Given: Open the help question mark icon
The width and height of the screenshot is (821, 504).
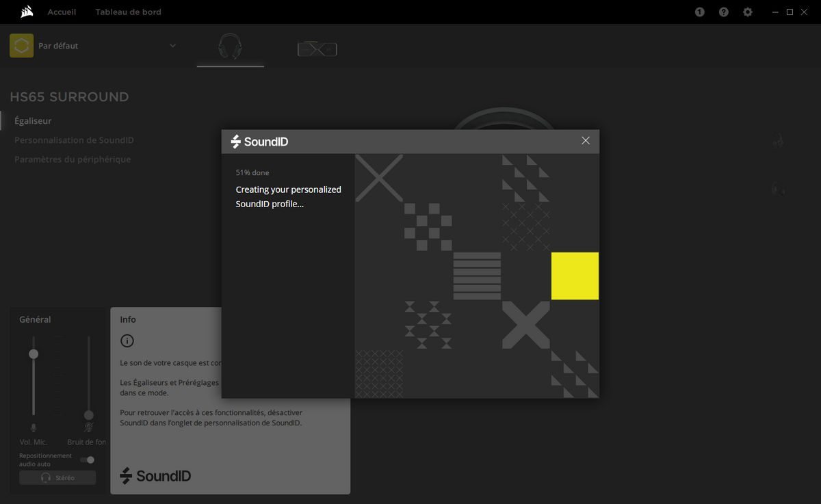Looking at the screenshot, I should coord(724,12).
